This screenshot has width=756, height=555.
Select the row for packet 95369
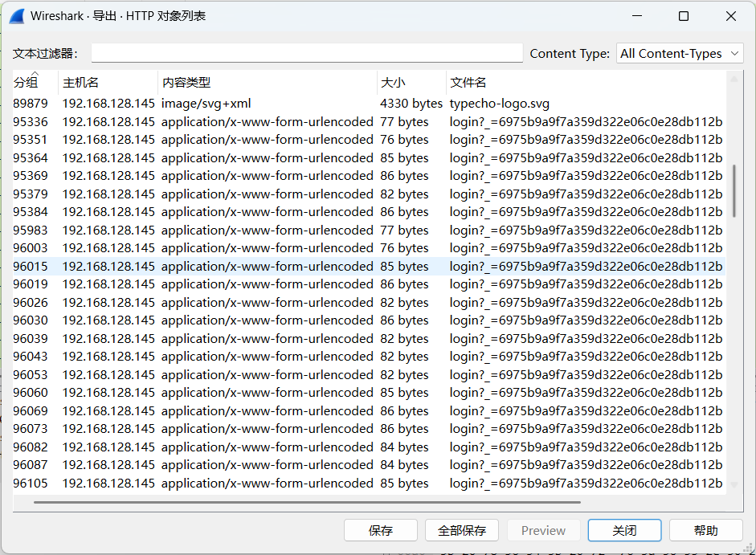tap(369, 176)
